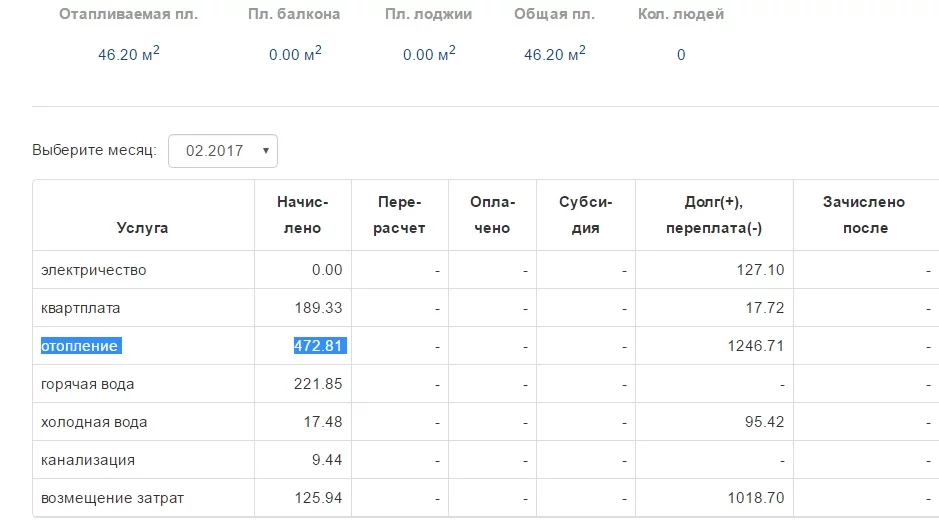The height and width of the screenshot is (527, 939).
Task: Click the highlighted 'отопление' service label
Action: 79,346
